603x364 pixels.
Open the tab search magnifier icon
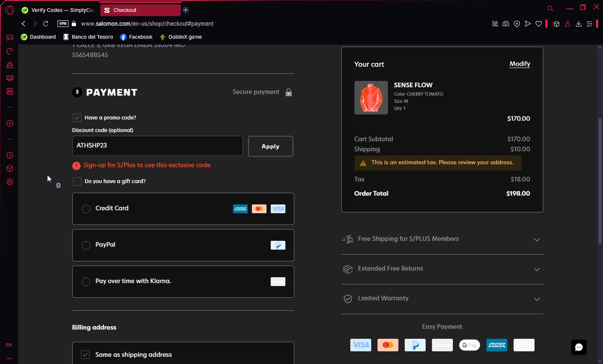550,8
